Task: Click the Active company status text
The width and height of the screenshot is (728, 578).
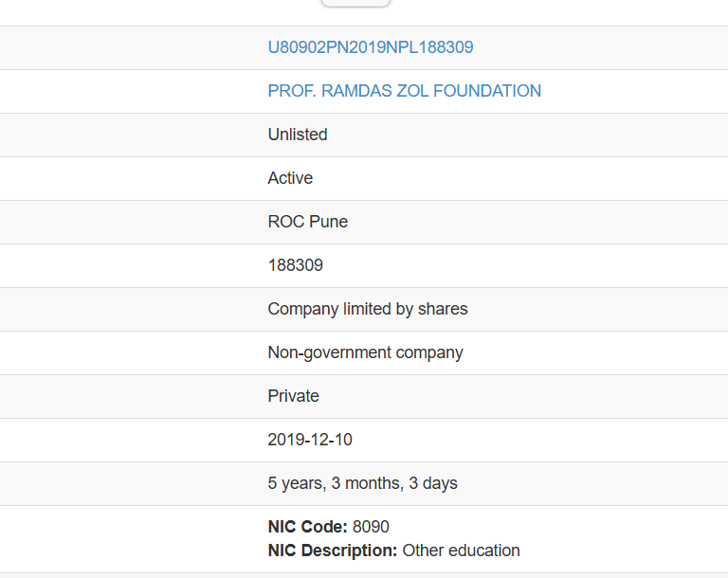Action: click(x=290, y=178)
